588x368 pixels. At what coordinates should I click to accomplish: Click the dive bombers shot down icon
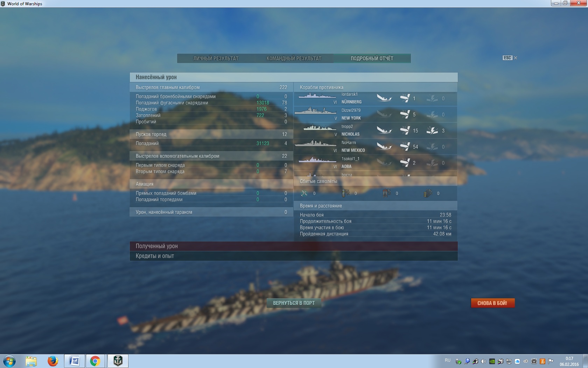coord(345,193)
